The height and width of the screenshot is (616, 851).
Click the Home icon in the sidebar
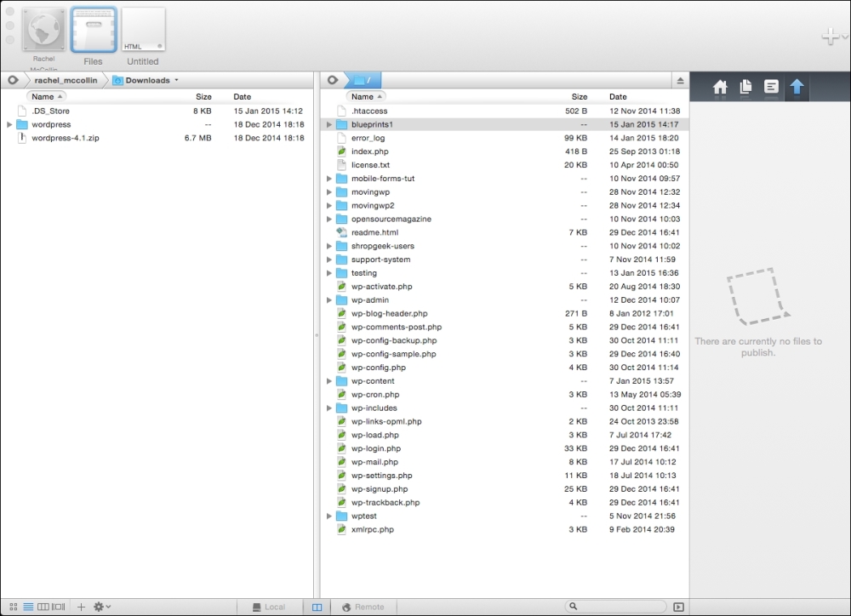pos(720,87)
